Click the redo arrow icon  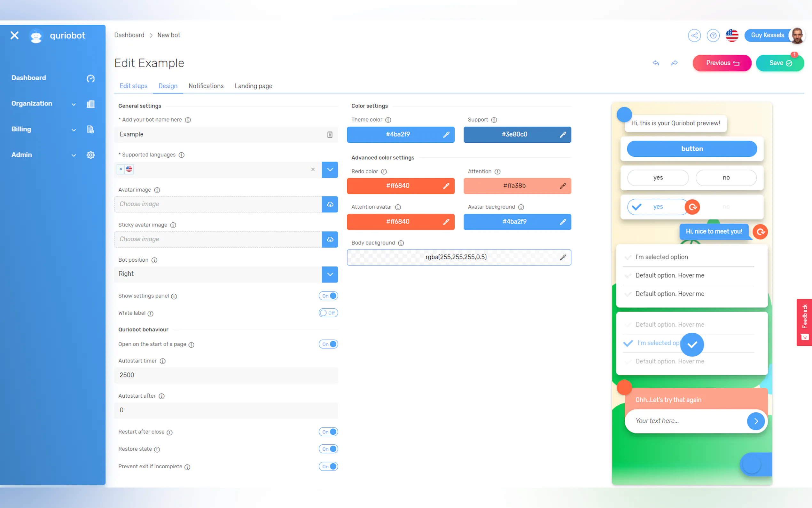[x=674, y=63]
